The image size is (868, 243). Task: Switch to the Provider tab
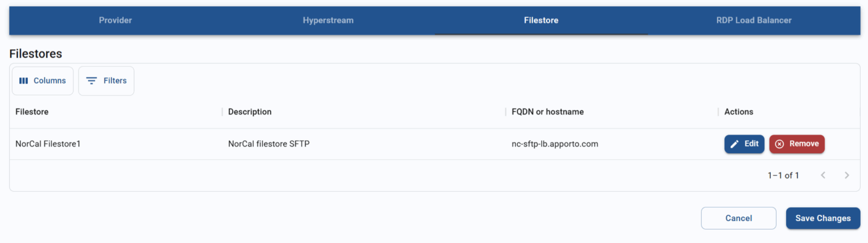[x=115, y=20]
